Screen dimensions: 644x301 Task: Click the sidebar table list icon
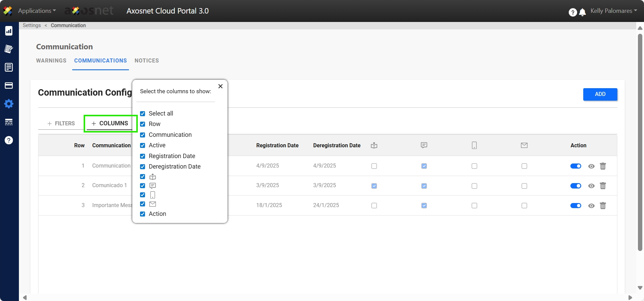9,122
